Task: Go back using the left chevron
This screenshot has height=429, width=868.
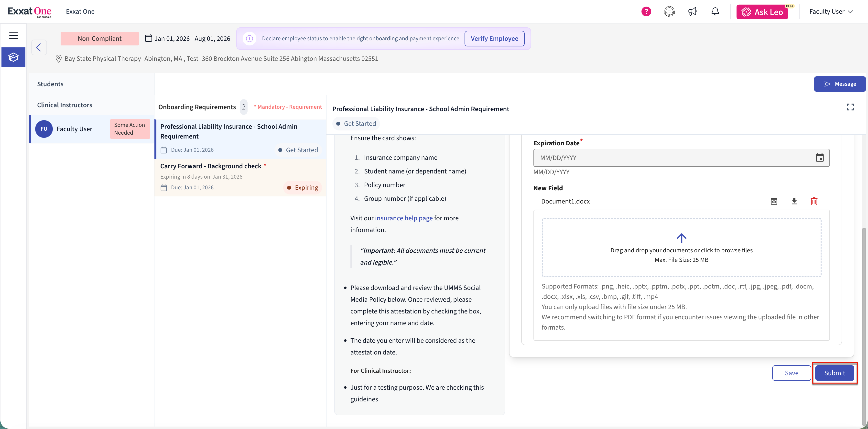Action: (39, 47)
